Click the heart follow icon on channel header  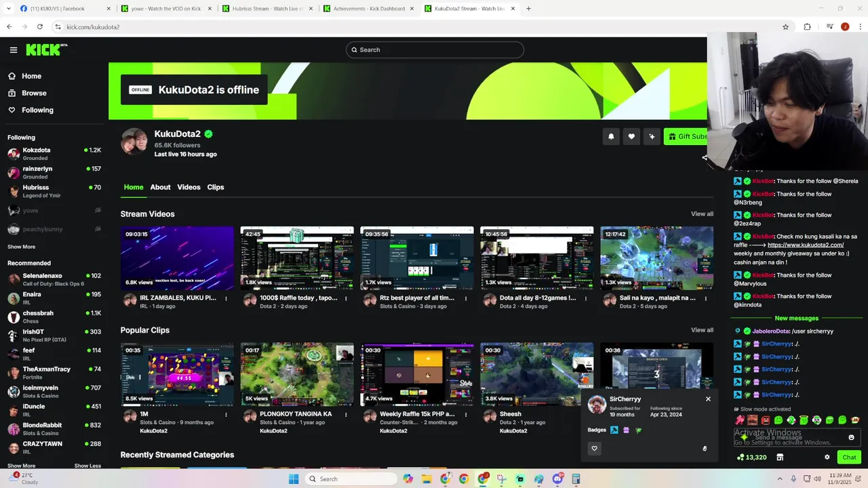click(x=631, y=136)
